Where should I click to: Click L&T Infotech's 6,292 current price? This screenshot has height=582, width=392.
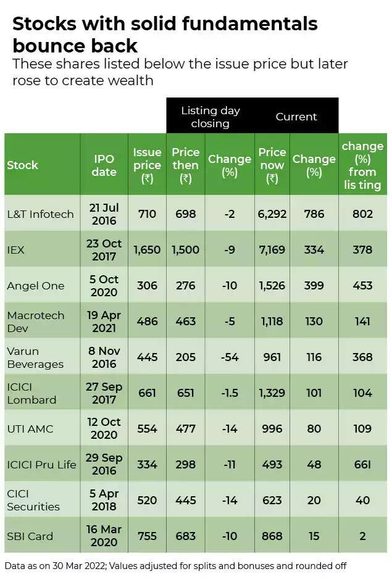point(272,214)
